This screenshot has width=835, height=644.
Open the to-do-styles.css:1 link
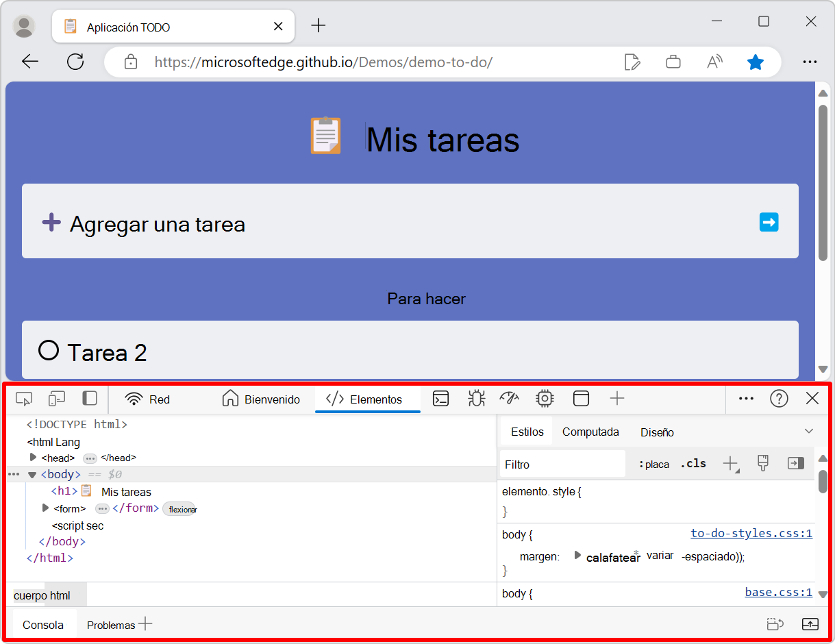pyautogui.click(x=751, y=533)
